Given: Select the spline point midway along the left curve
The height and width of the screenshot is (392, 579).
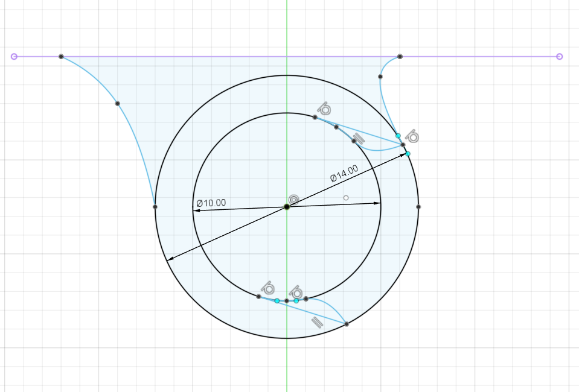Looking at the screenshot, I should click(117, 104).
